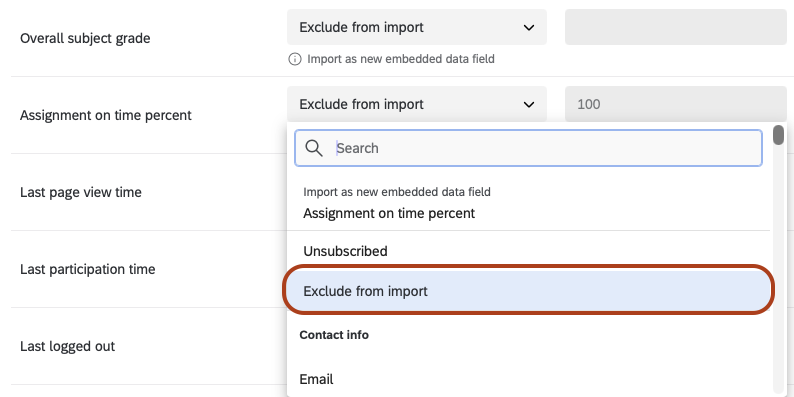Image resolution: width=794 pixels, height=397 pixels.
Task: Click the Last page view time label
Action: 81,192
